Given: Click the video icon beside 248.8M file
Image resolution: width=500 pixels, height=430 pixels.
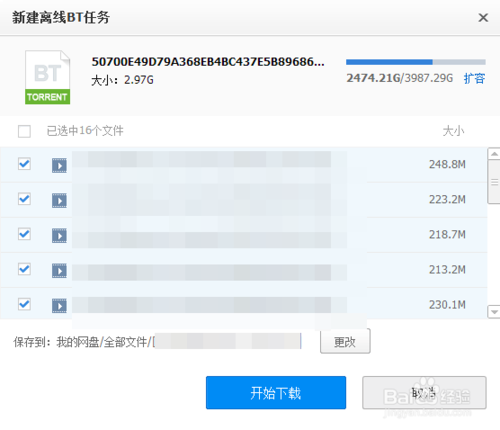Looking at the screenshot, I should pyautogui.click(x=59, y=165).
